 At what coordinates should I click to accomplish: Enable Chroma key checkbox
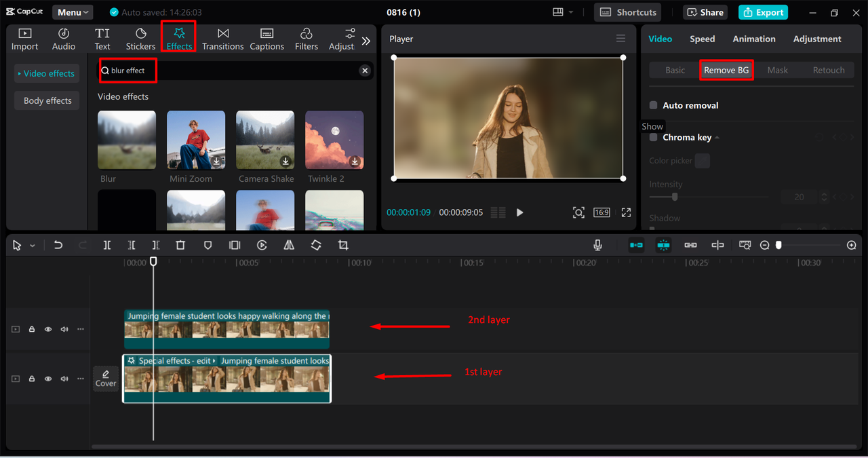(654, 137)
